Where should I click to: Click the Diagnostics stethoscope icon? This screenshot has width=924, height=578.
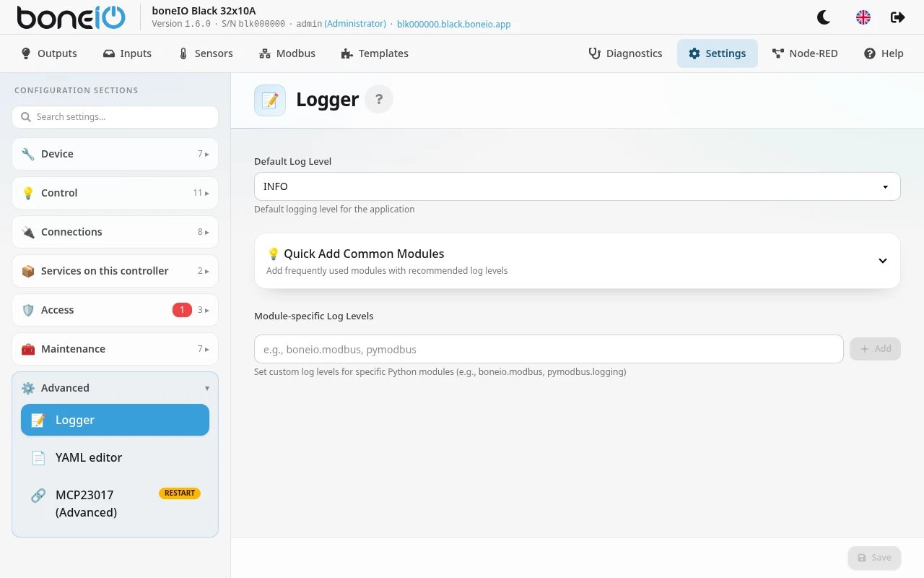[x=595, y=53]
